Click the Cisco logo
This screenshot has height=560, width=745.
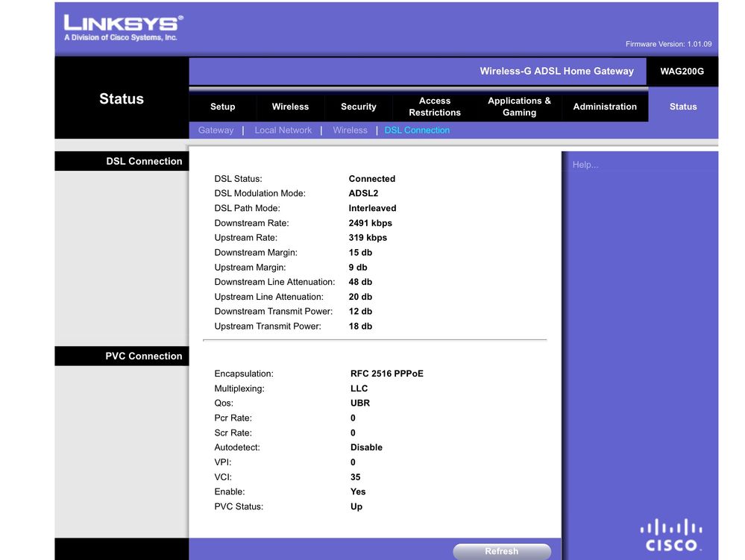pyautogui.click(x=671, y=535)
